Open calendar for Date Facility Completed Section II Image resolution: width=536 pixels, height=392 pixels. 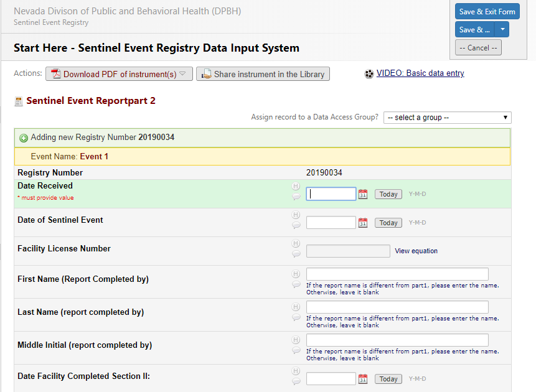(363, 379)
